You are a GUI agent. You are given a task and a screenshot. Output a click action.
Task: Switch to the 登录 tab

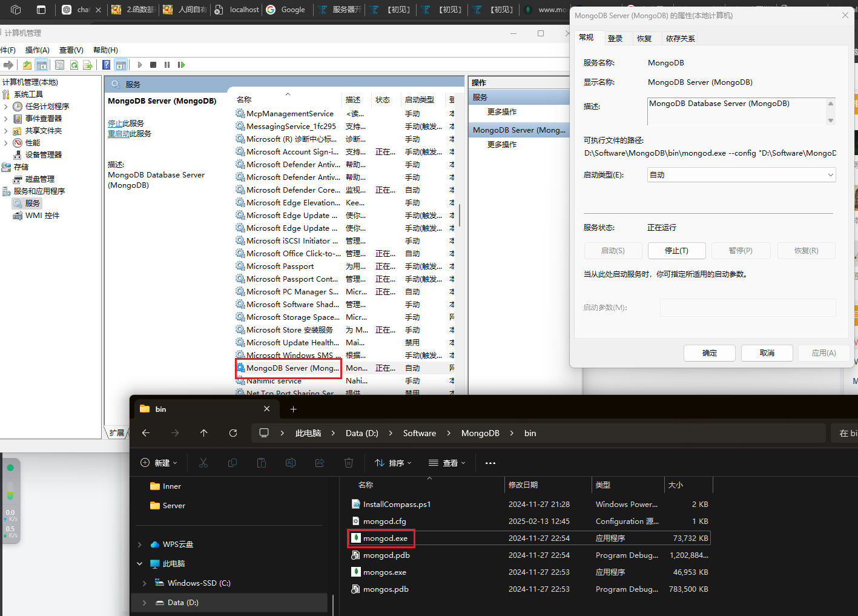pyautogui.click(x=615, y=39)
